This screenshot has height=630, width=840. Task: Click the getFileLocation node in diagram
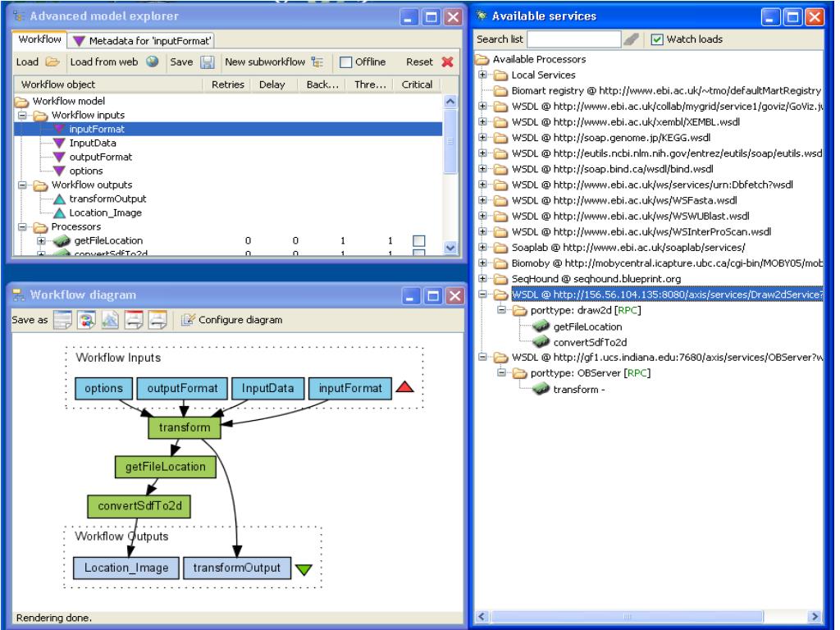[166, 467]
